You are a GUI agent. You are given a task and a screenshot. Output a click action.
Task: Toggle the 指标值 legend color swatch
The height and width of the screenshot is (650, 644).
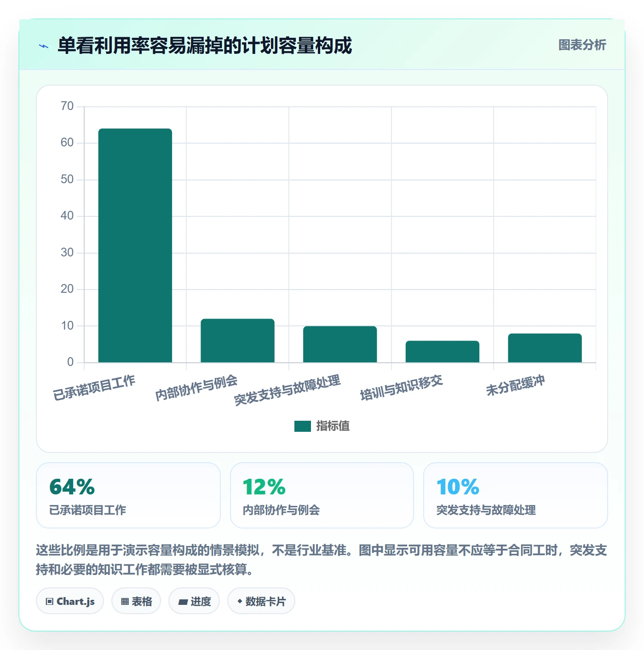(x=303, y=426)
